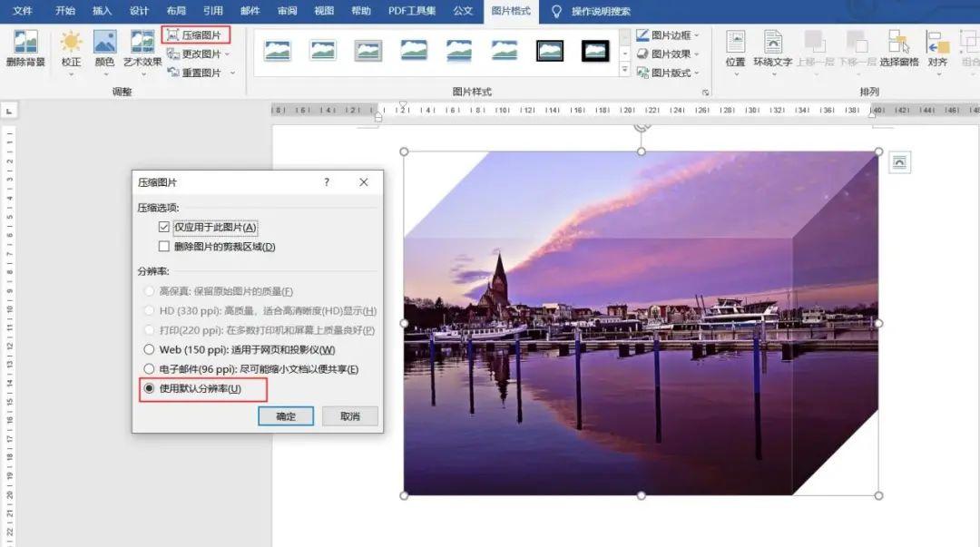Enable 删除图片的剪裁区域 checkbox

164,246
